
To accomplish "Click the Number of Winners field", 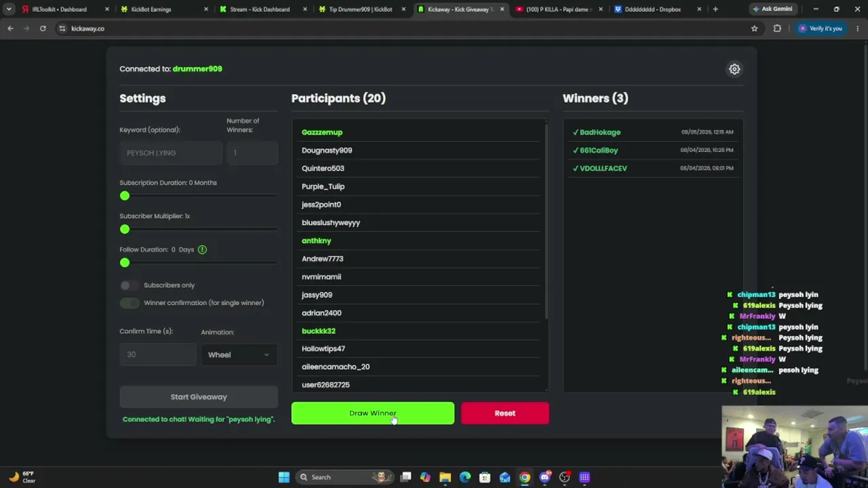I will tap(252, 153).
